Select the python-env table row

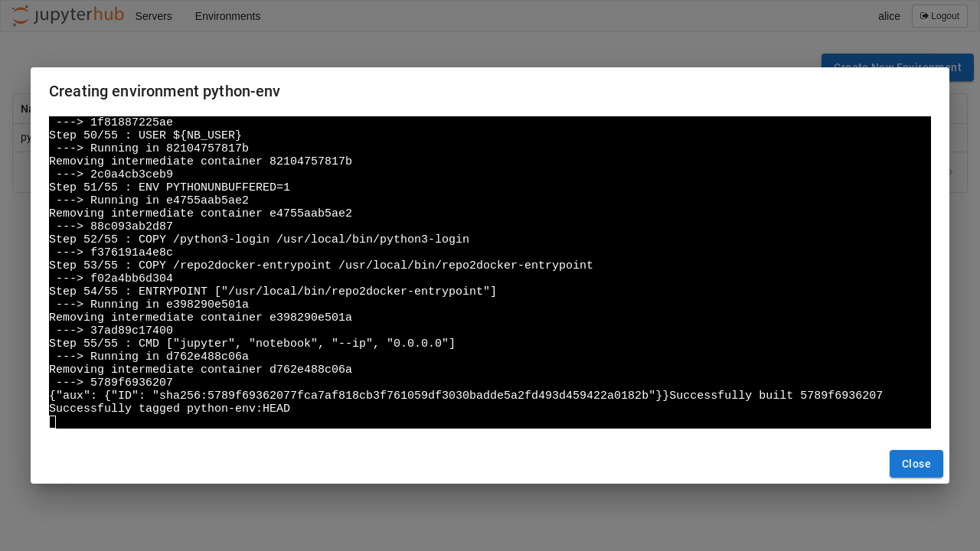point(24,138)
